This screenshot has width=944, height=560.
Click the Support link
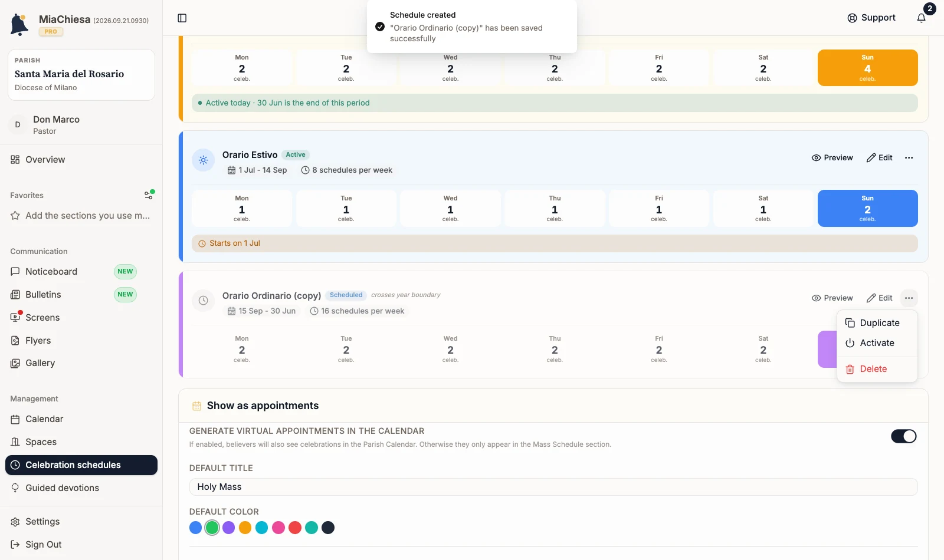871,18
